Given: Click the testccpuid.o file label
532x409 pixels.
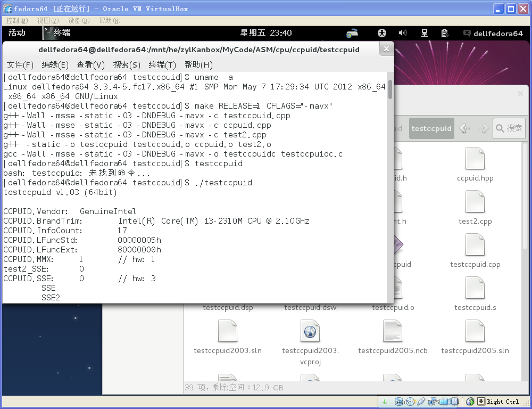Looking at the screenshot, I should pos(393,307).
